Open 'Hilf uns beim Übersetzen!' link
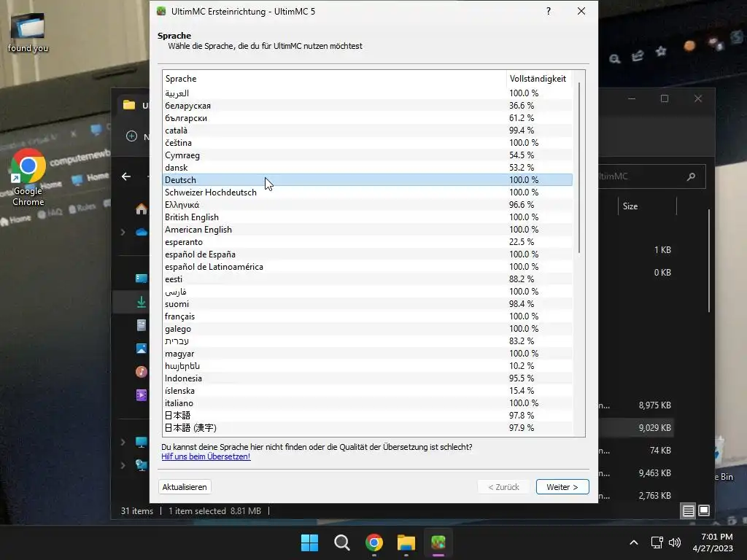Viewport: 747px width, 560px height. [x=206, y=456]
